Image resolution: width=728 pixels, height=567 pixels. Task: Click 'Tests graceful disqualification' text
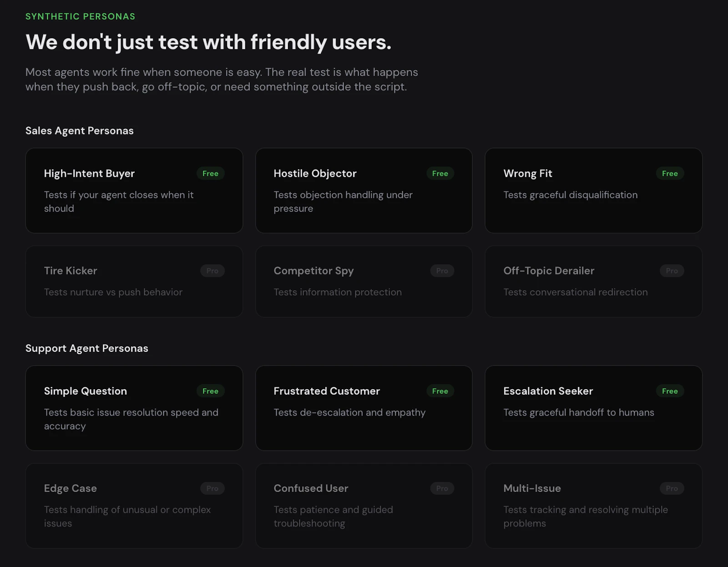[x=571, y=195]
